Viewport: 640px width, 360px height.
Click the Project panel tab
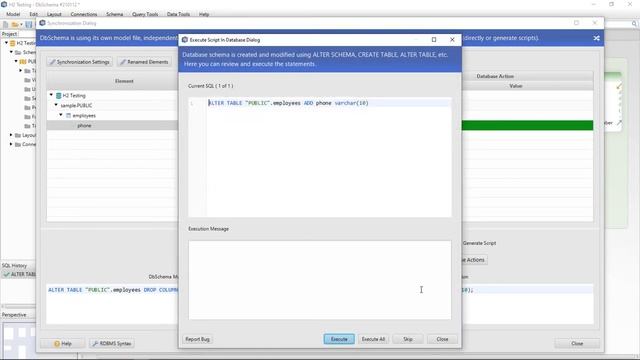coord(9,34)
